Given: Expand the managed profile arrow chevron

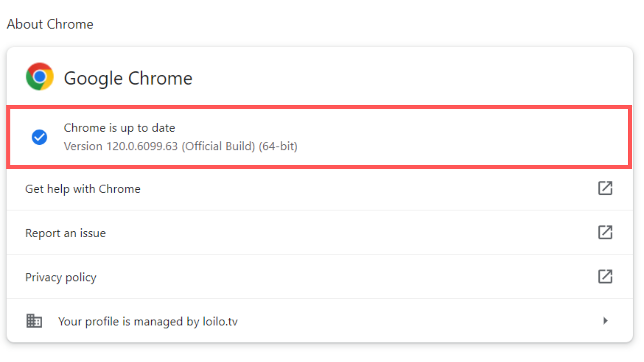Looking at the screenshot, I should pyautogui.click(x=605, y=321).
